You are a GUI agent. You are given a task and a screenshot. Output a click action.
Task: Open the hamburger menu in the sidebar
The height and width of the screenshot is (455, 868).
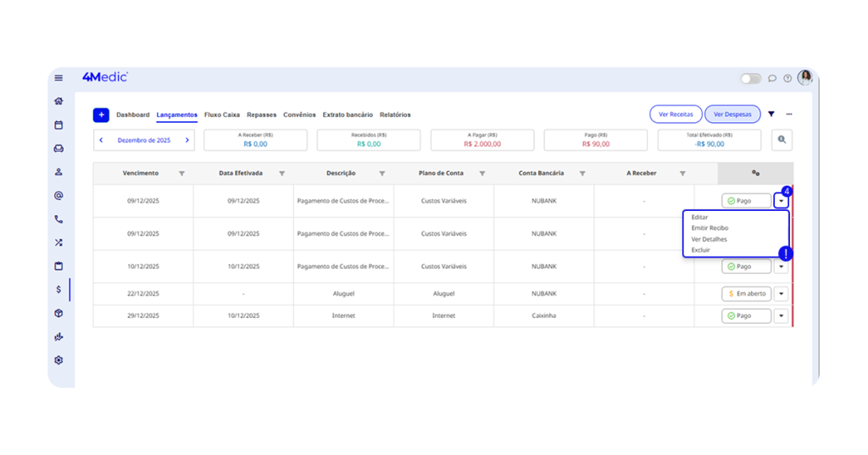click(x=58, y=78)
